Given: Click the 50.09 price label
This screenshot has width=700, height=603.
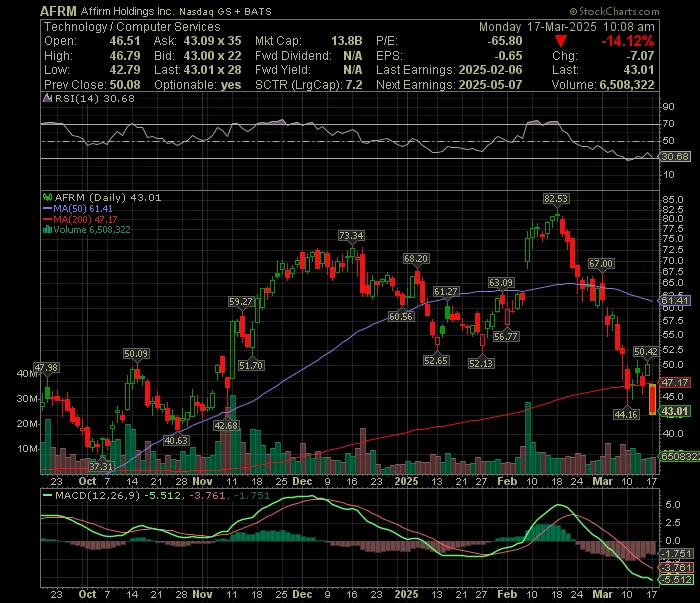Looking at the screenshot, I should 136,353.
